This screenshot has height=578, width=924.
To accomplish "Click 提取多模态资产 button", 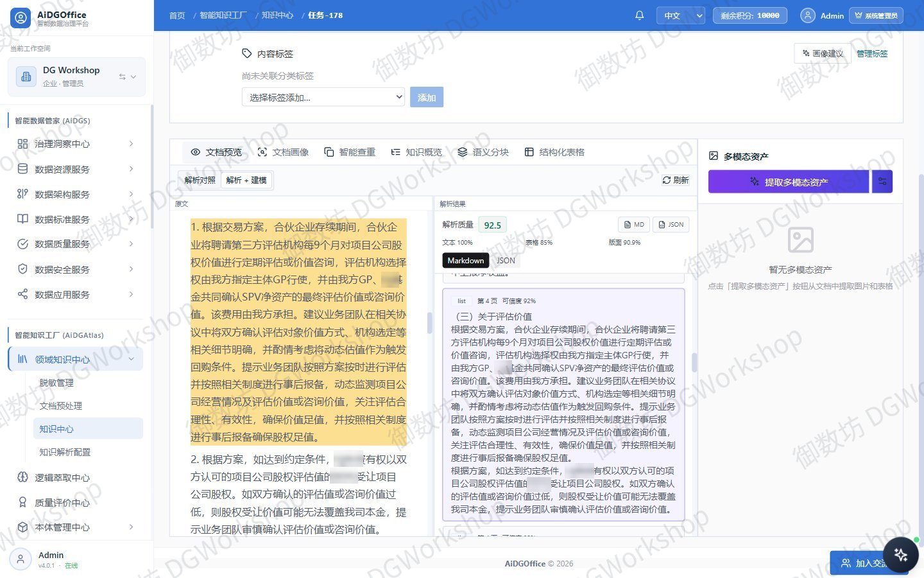I will [789, 182].
